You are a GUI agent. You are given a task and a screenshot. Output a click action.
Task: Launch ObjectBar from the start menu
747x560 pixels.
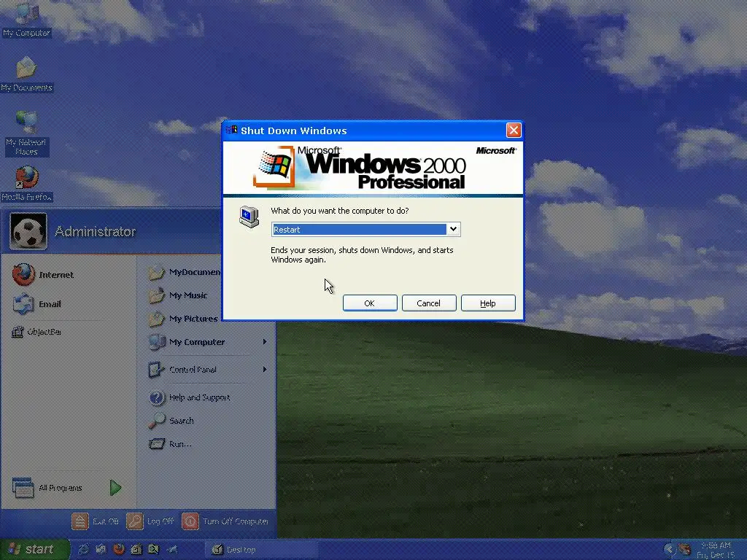pyautogui.click(x=36, y=332)
